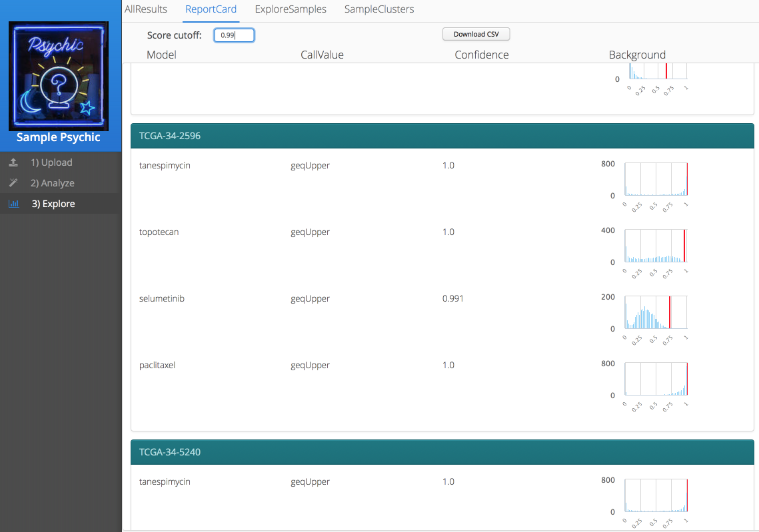Open the 1) Upload sidebar step
The height and width of the screenshot is (532, 759).
click(51, 162)
